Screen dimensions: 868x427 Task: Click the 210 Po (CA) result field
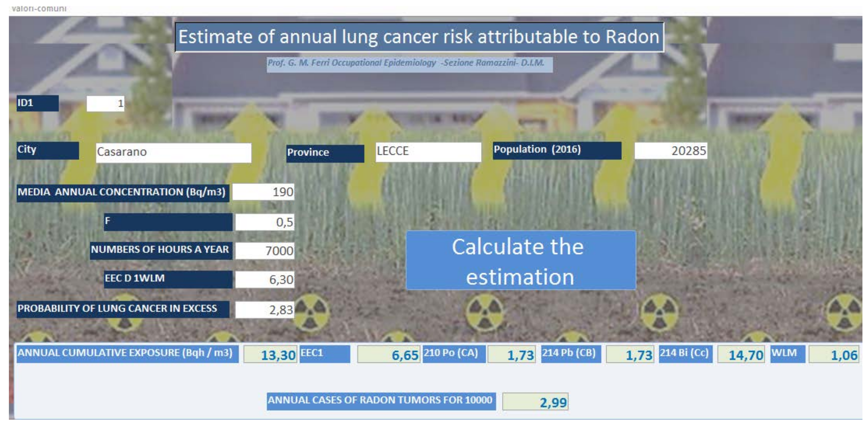pyautogui.click(x=511, y=354)
